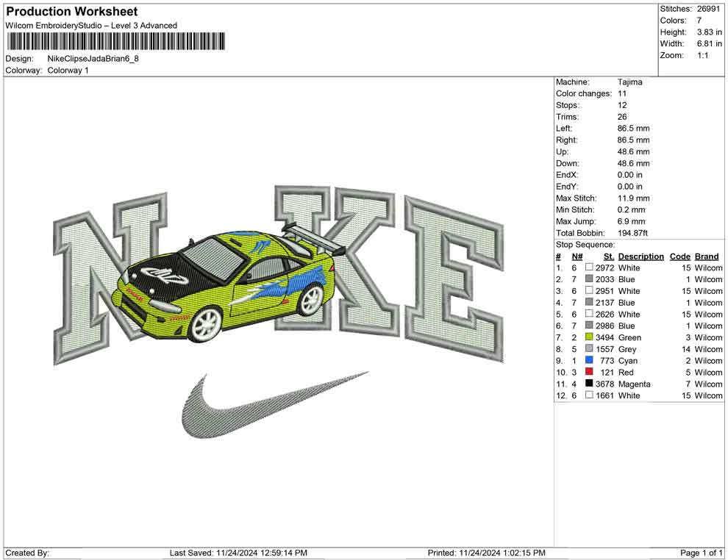Click the Height value 3.83 in

[710, 32]
